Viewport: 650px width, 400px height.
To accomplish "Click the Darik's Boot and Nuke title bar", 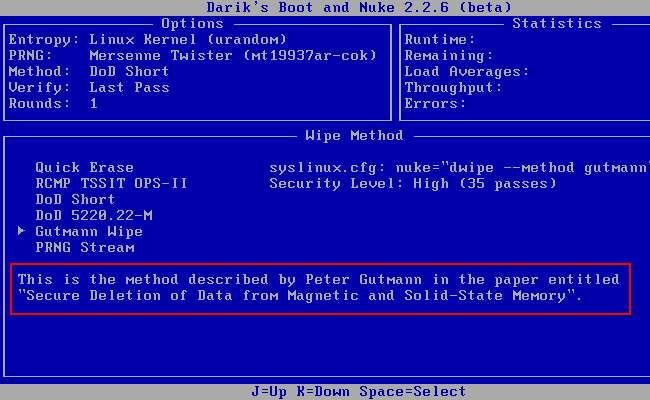I will pyautogui.click(x=359, y=7).
